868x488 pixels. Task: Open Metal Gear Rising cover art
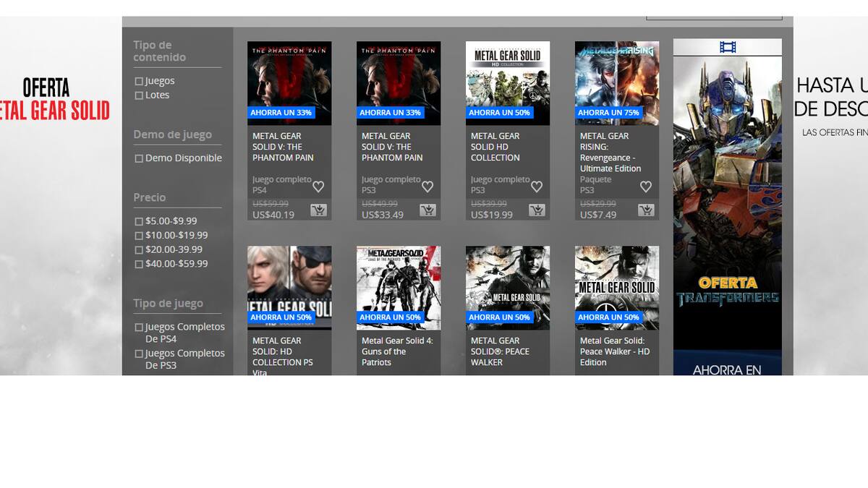click(x=617, y=83)
